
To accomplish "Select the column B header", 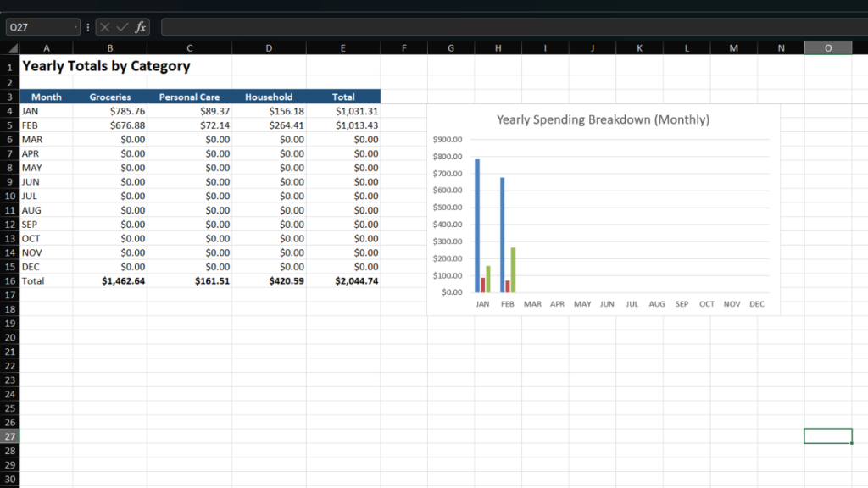I will coord(111,47).
